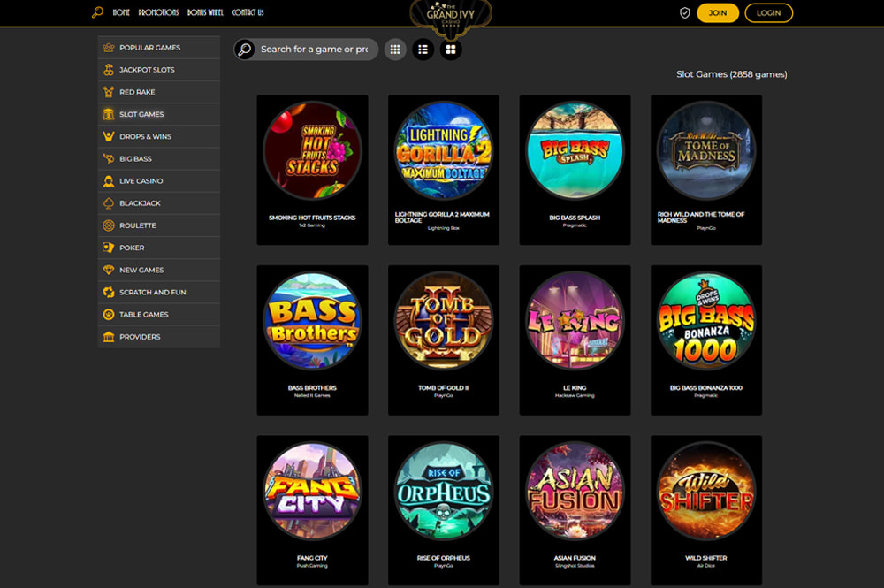
Task: Click the Providers building icon
Action: point(109,337)
